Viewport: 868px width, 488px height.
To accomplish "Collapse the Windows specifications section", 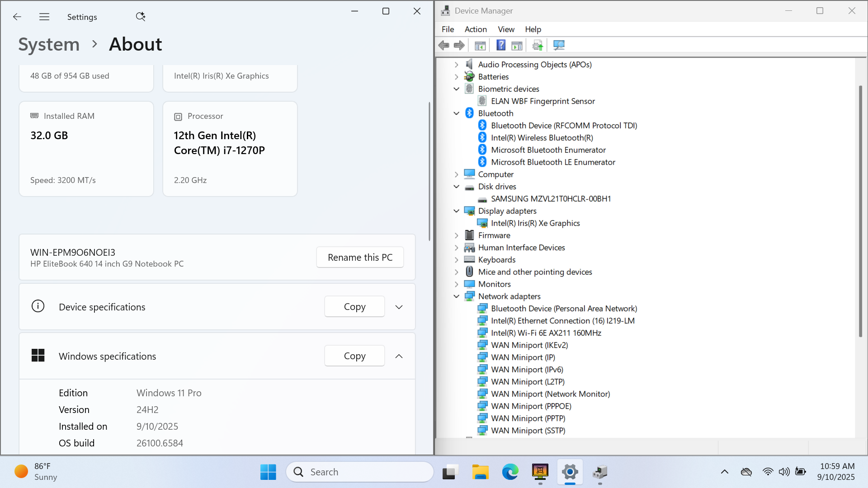I will (399, 357).
